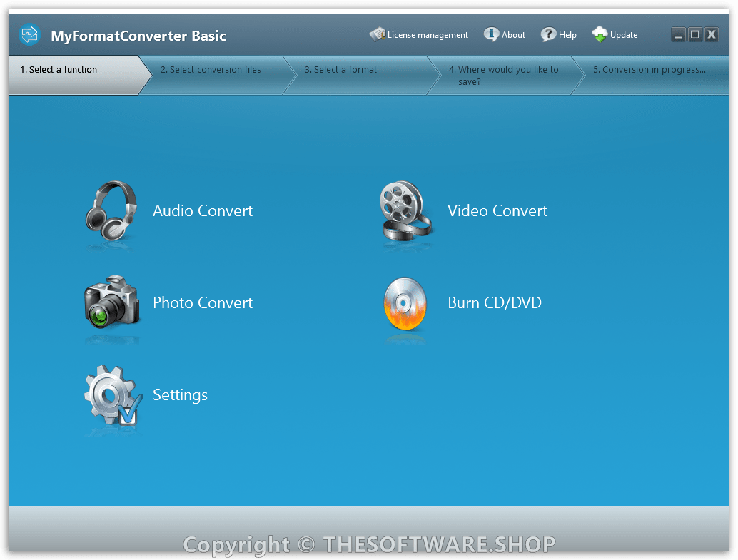Viewport: 738px width, 560px height.
Task: Open License management text link
Action: click(x=428, y=35)
